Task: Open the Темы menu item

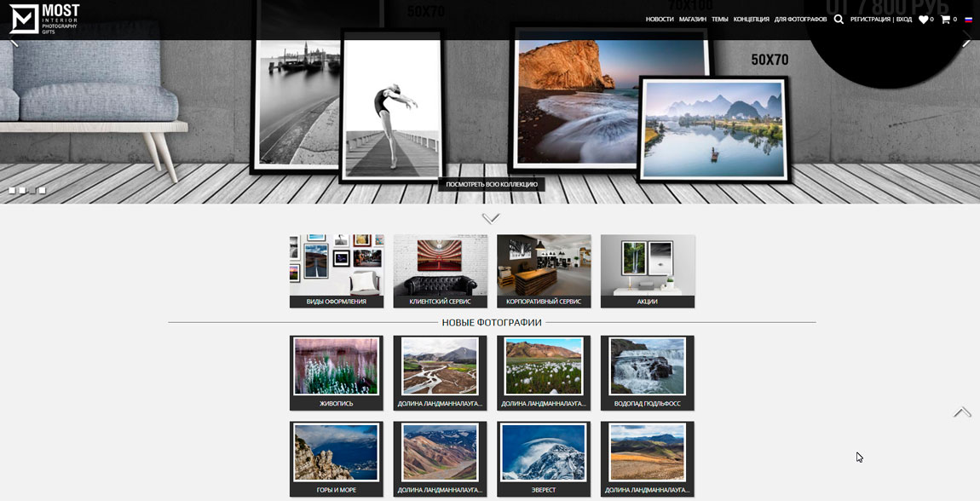Action: click(x=719, y=20)
